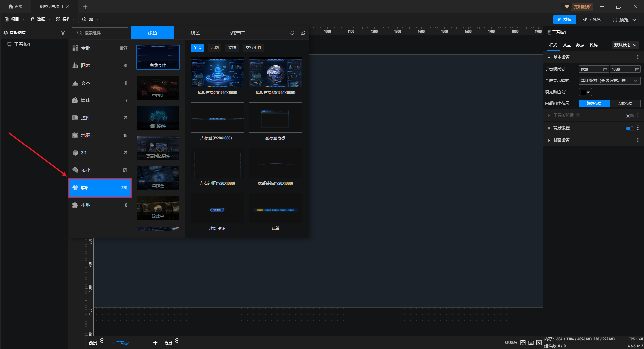Click the keyboard shortcuts icon in status bar
644x349 pixels.
[x=531, y=343]
